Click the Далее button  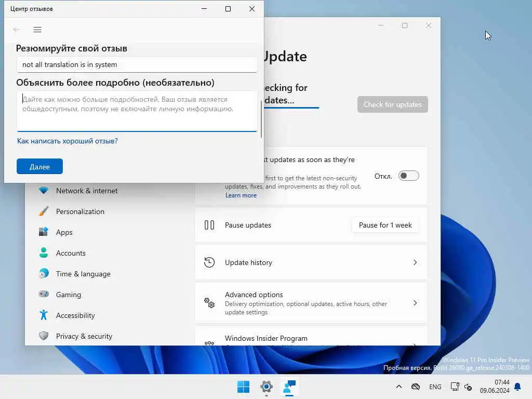[x=39, y=167]
